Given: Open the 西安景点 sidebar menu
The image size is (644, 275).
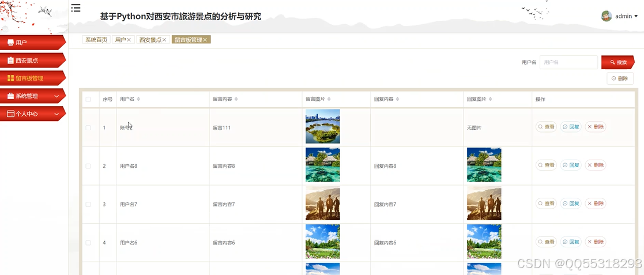Looking at the screenshot, I should click(32, 61).
